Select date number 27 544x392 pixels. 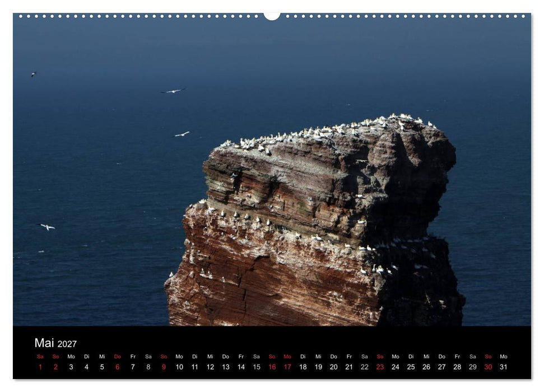(442, 367)
